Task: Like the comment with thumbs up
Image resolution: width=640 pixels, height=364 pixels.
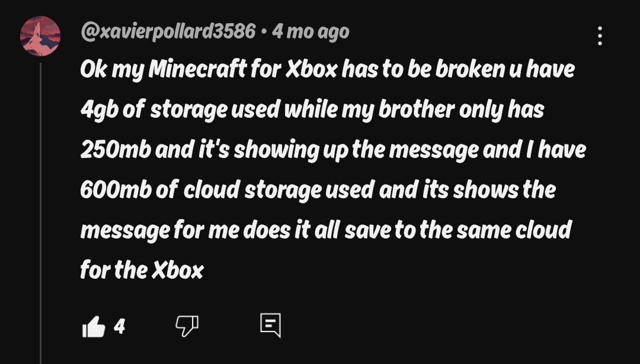Action: [93, 326]
